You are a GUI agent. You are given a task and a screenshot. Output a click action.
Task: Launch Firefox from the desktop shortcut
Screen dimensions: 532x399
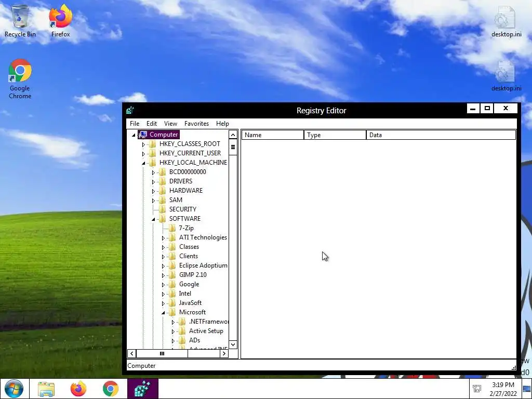click(60, 21)
